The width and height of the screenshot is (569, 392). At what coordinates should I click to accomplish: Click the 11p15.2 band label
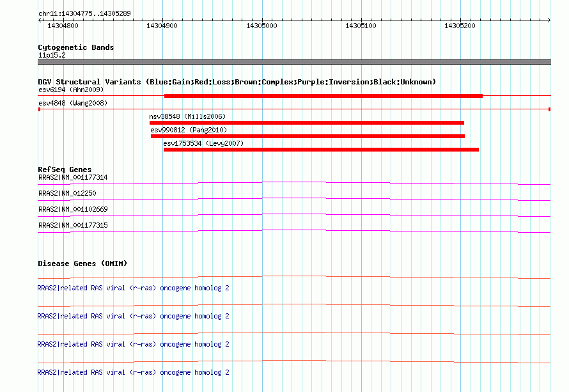pyautogui.click(x=52, y=55)
